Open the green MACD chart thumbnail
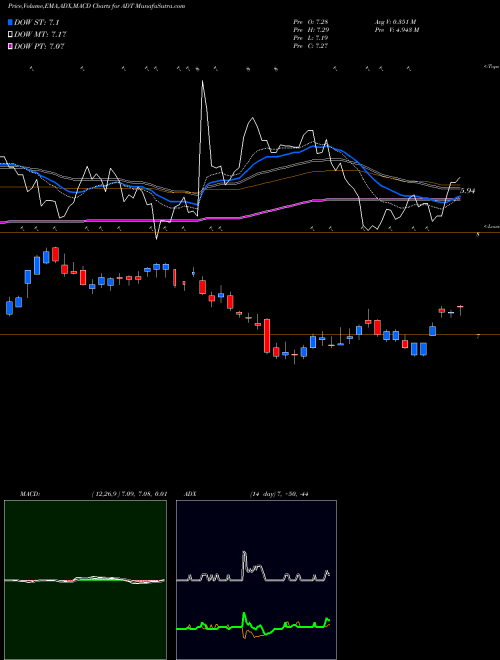Screen dimensions: 500x660 click(x=85, y=580)
